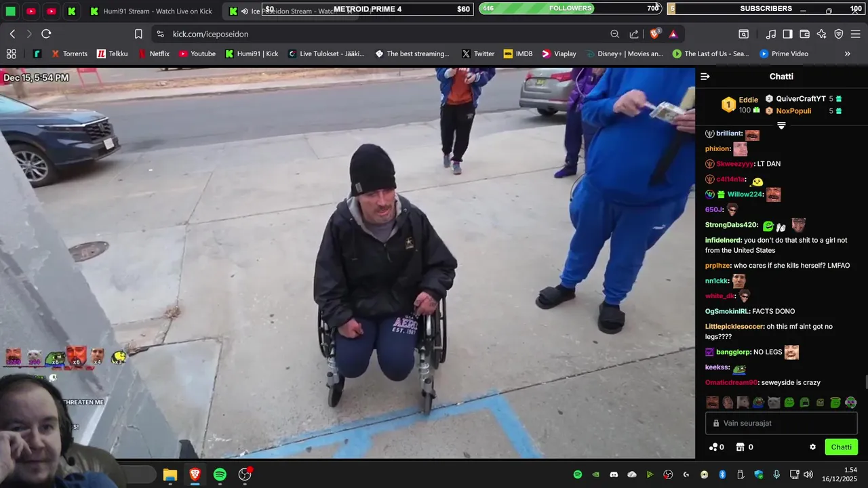Switch to Humi91 Stream tab

151,11
